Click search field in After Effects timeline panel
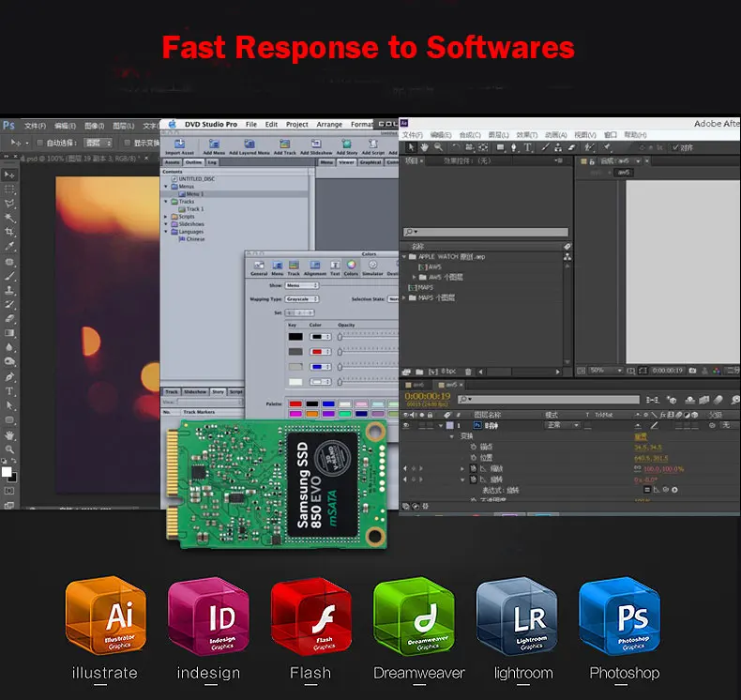This screenshot has width=741, height=700. [x=548, y=400]
